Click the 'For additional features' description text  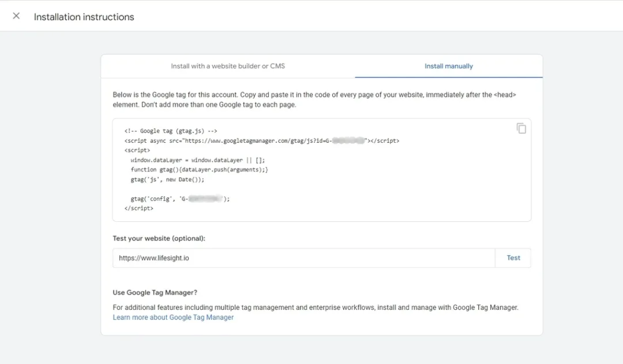tap(316, 307)
